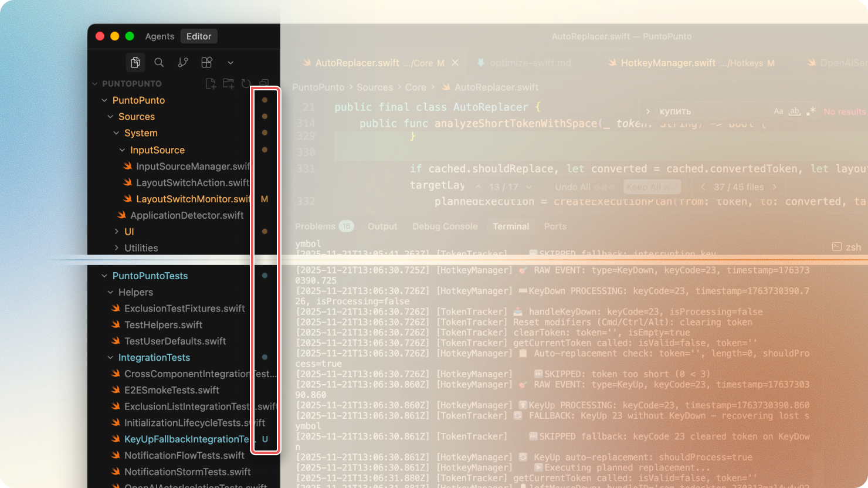Go to next change with down arrow
Image resolution: width=868 pixels, height=488 pixels.
coord(529,187)
